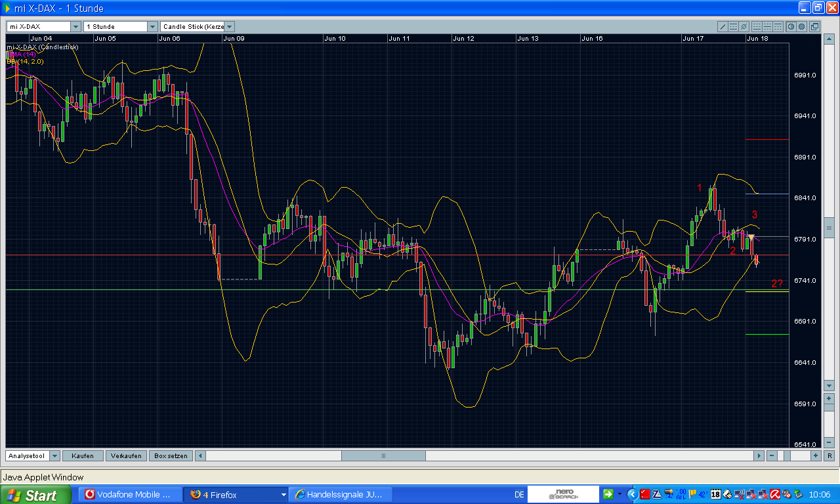Open Vodafone Mobile taskbar item
Viewport: 840px width, 504px height.
128,495
